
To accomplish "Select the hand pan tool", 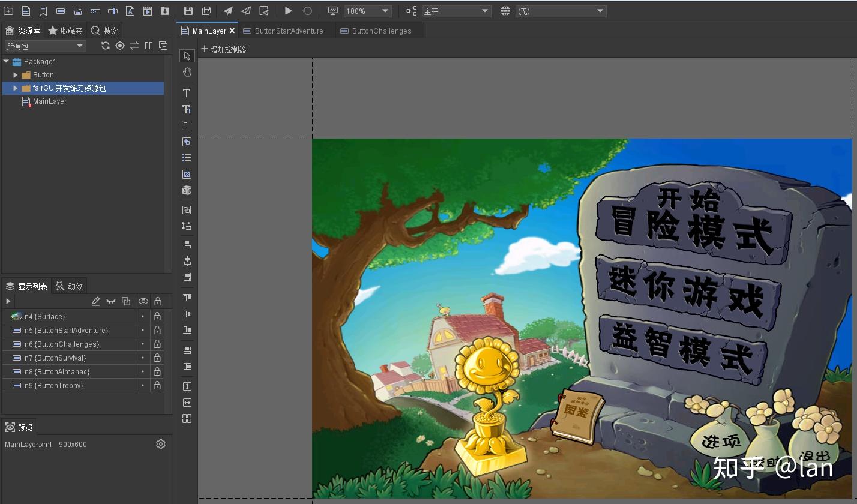I will 187,72.
